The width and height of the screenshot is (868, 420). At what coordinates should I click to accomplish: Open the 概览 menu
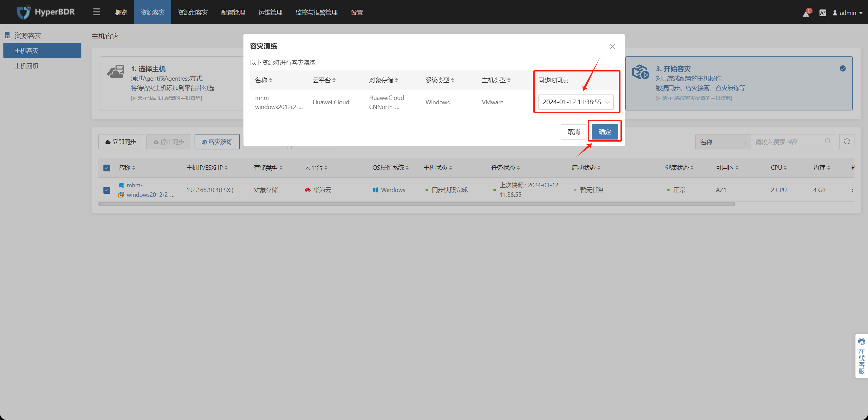[121, 12]
